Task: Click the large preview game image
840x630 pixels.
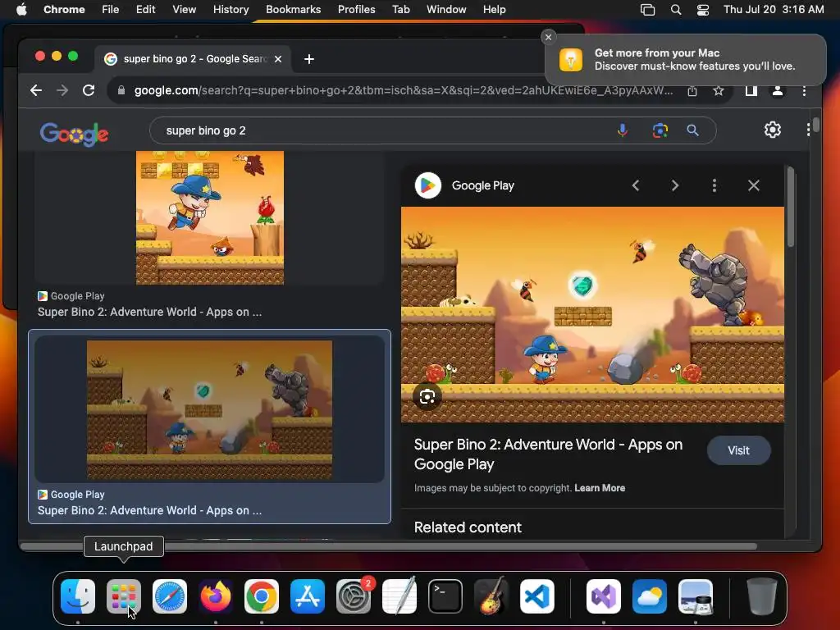Action: 592,314
